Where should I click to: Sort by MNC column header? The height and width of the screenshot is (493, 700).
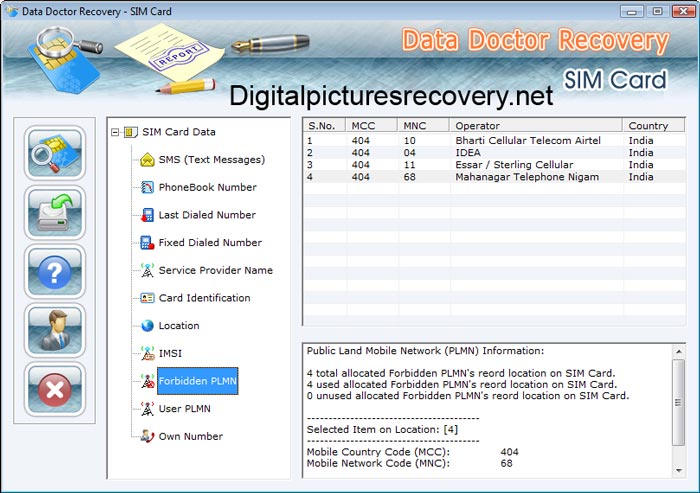coord(423,125)
